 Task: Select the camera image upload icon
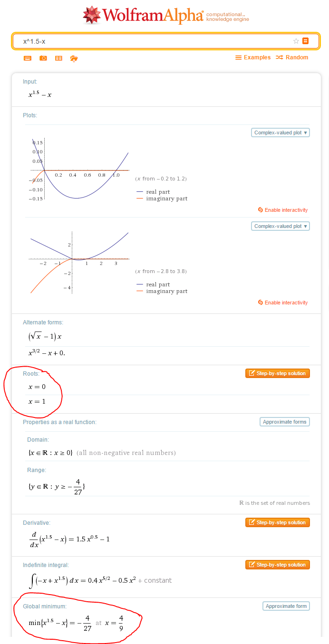43,58
